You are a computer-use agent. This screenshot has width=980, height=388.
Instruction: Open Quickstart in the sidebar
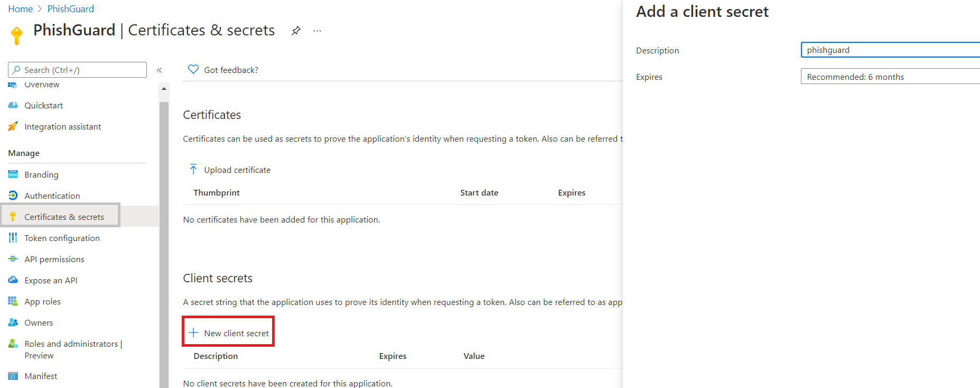[x=43, y=105]
